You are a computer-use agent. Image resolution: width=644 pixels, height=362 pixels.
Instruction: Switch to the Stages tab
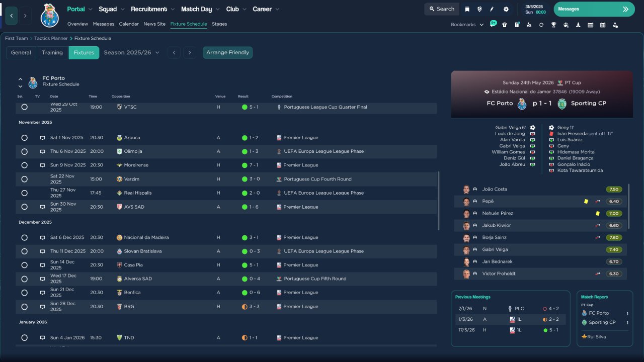[x=219, y=24]
